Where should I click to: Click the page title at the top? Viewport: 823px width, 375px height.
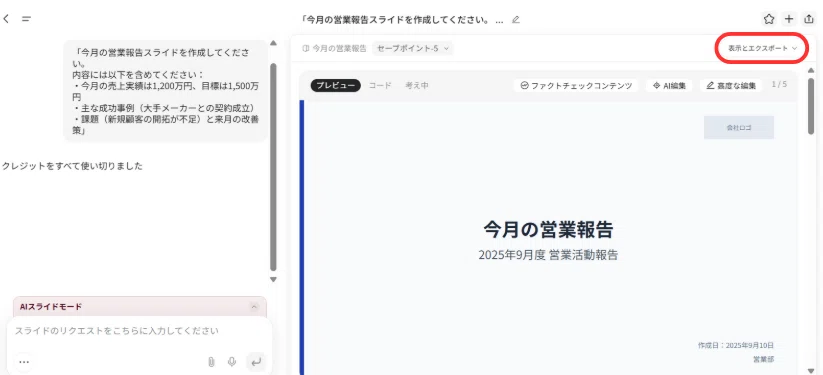tap(403, 20)
